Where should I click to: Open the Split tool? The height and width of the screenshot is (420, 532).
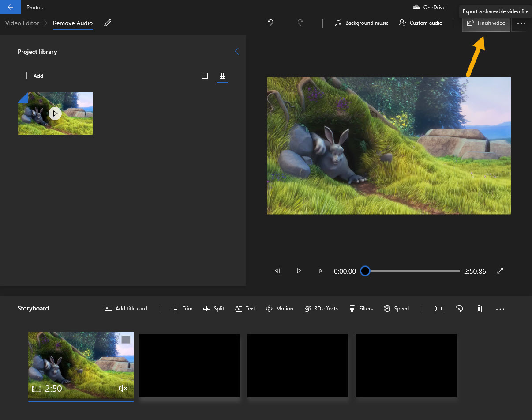pos(214,309)
